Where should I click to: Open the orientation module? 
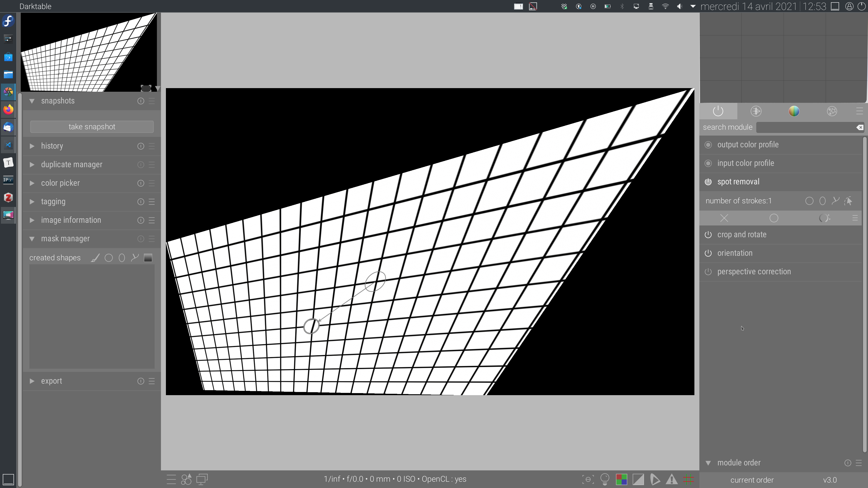[x=735, y=253]
